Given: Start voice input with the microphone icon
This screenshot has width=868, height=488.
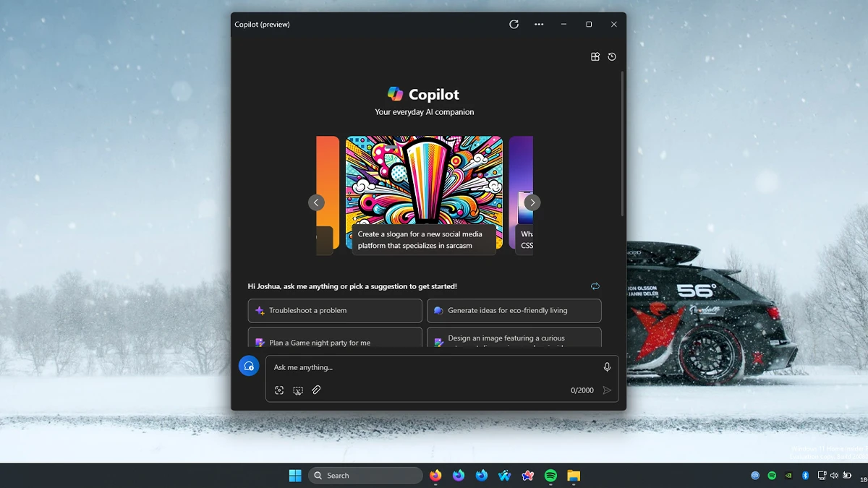Looking at the screenshot, I should click(607, 367).
